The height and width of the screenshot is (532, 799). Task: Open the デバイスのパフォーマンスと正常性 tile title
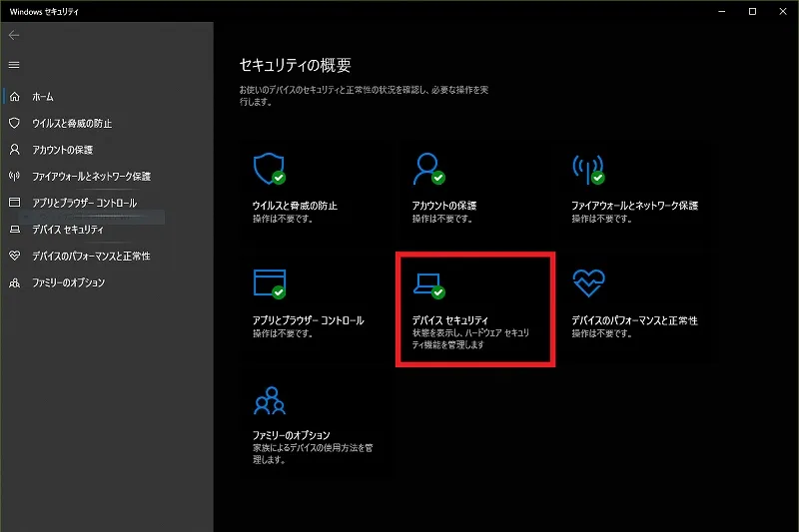(634, 320)
